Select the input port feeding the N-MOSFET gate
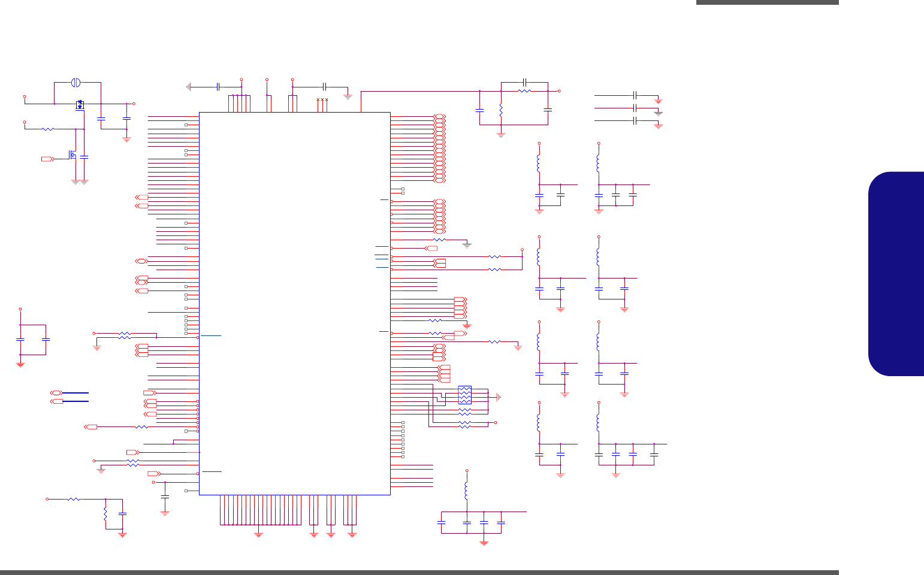The image size is (924, 575). (x=47, y=159)
